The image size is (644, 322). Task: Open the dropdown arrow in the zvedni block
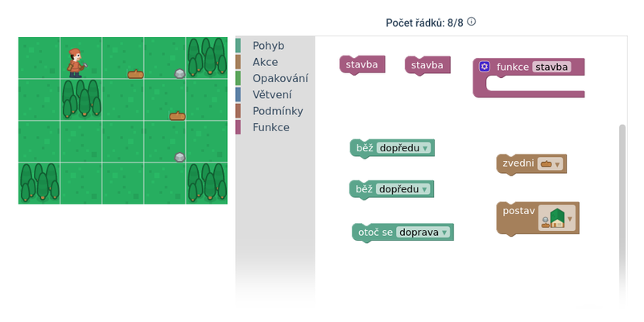558,164
